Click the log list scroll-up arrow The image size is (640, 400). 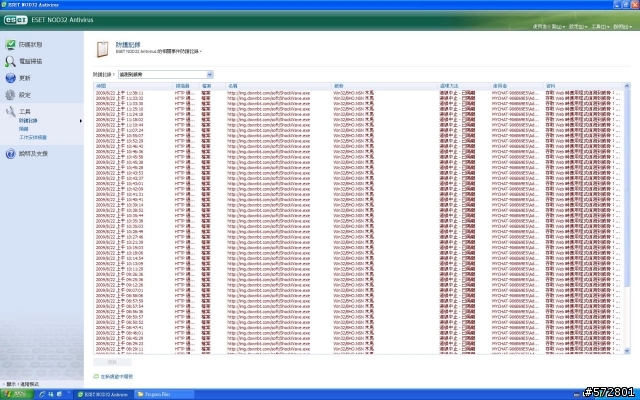click(x=627, y=86)
